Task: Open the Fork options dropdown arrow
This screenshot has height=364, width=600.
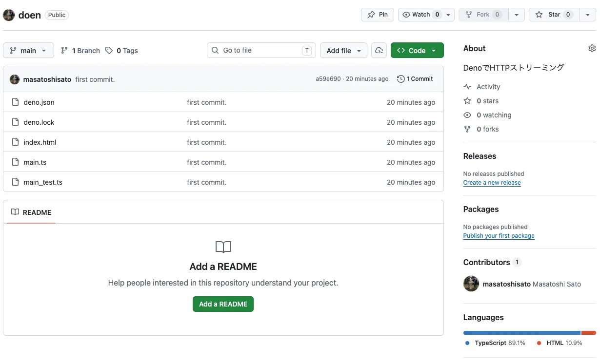Action: (517, 15)
